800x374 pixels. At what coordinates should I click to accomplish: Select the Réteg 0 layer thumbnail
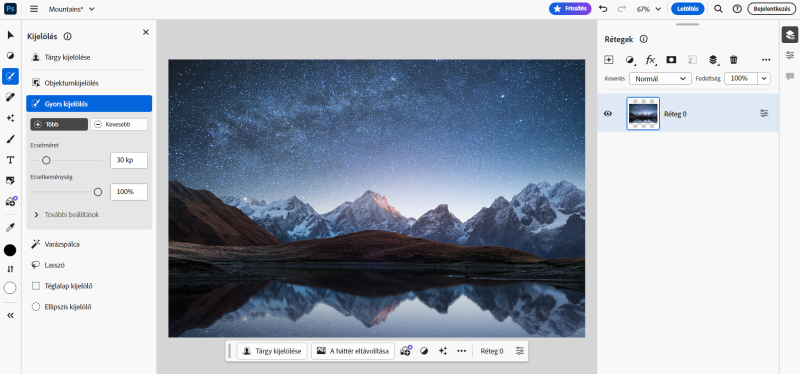coord(643,113)
